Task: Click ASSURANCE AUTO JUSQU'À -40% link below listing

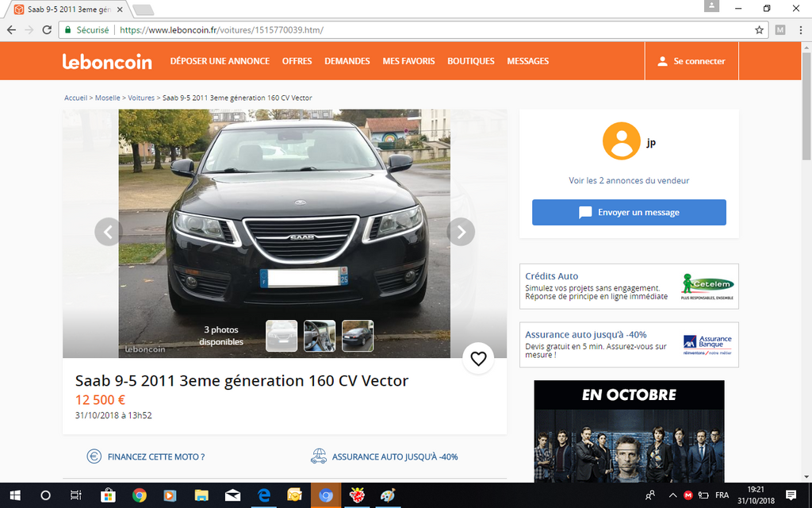Action: pos(395,456)
